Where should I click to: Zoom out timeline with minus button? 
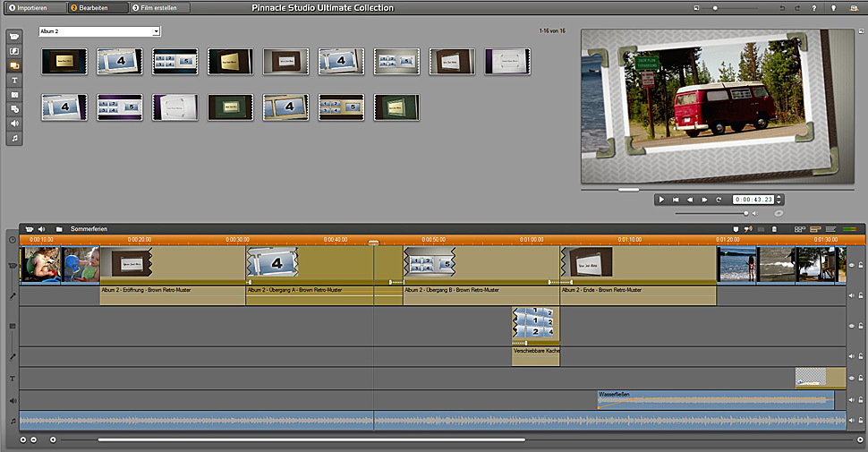[34, 439]
